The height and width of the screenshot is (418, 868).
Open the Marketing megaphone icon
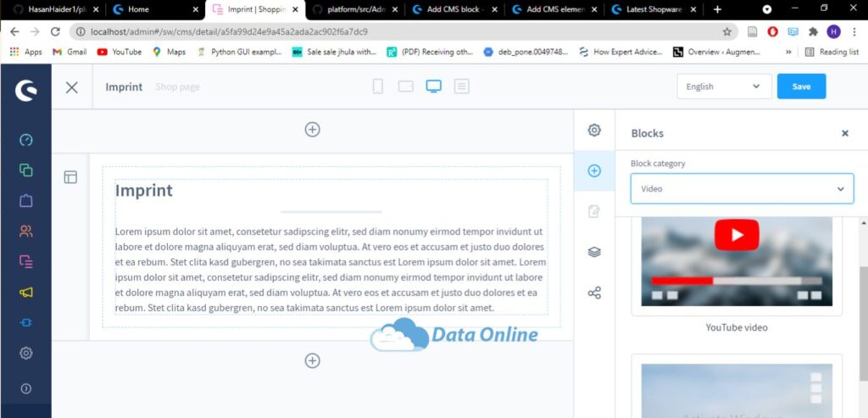click(x=26, y=293)
